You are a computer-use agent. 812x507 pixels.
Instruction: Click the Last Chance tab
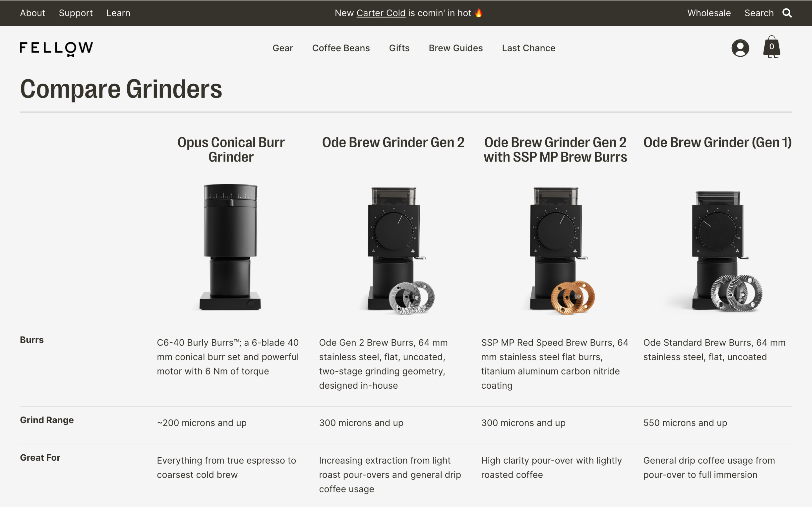pyautogui.click(x=529, y=48)
